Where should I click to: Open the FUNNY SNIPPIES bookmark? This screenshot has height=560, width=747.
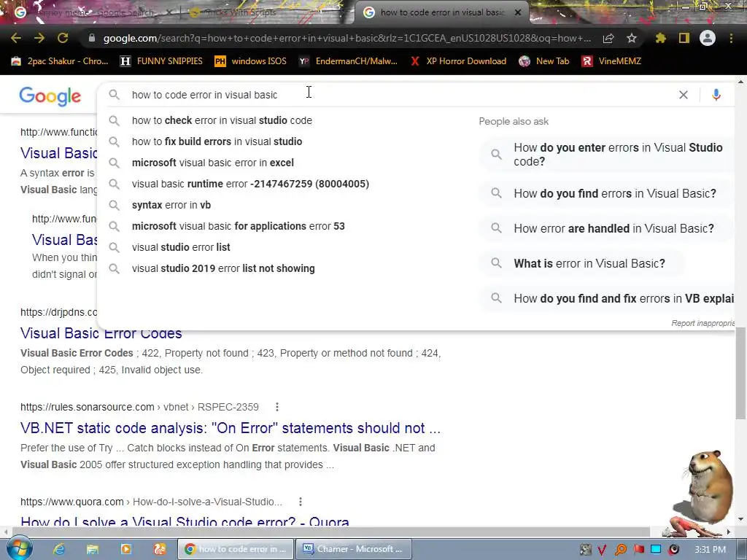click(x=161, y=61)
